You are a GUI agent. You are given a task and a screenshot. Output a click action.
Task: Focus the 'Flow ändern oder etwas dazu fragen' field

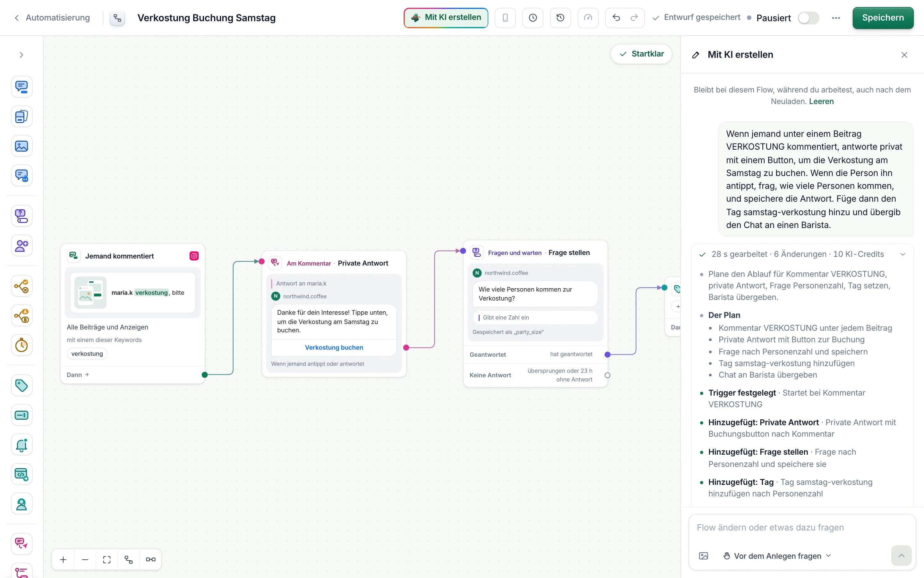coord(802,528)
